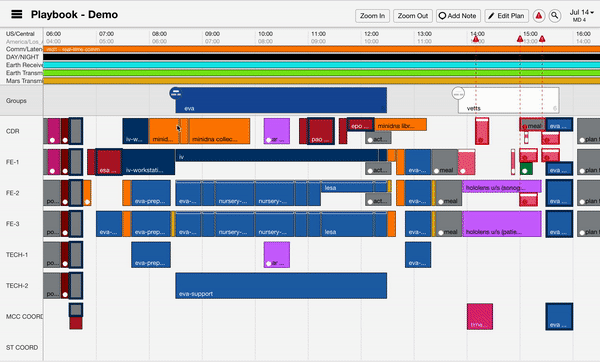Open the magnifier search icon
The height and width of the screenshot is (362, 600).
pyautogui.click(x=554, y=16)
